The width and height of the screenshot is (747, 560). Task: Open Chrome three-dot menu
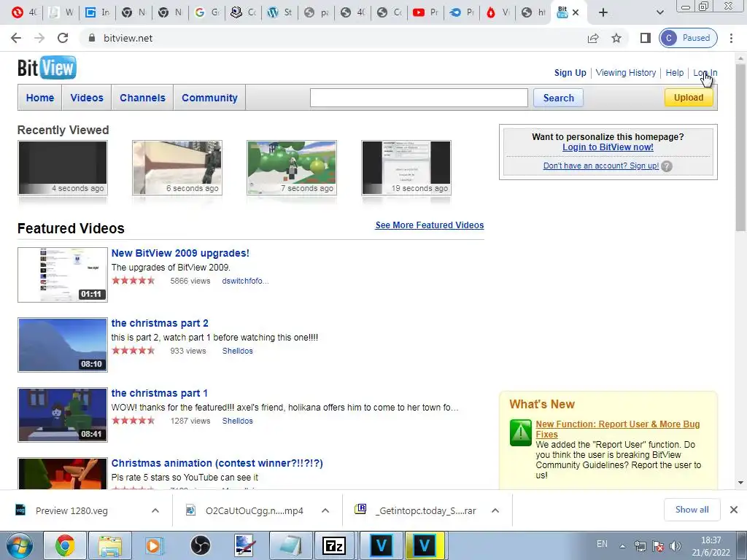click(x=731, y=38)
